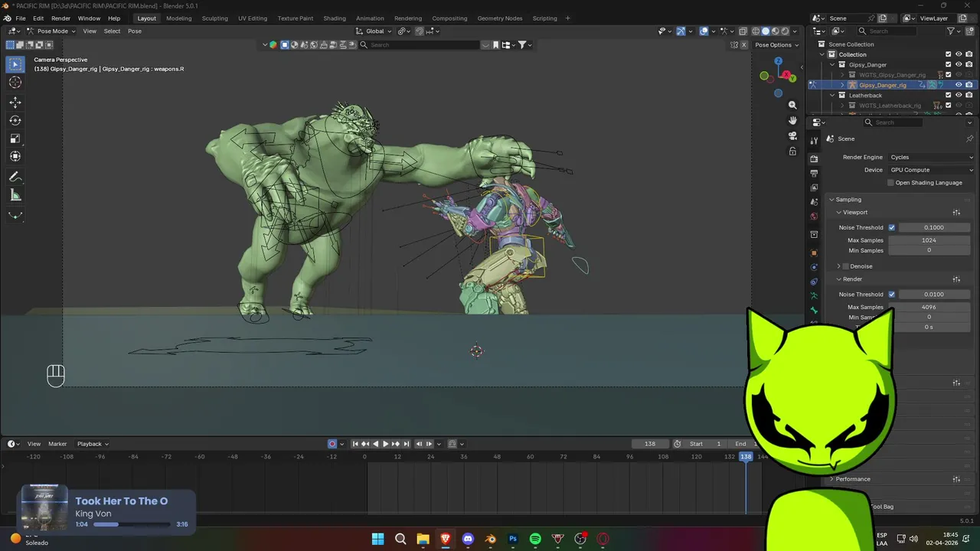Screen dimensions: 980x551
Task: Open Photoshop from the Windows taskbar
Action: tap(513, 539)
